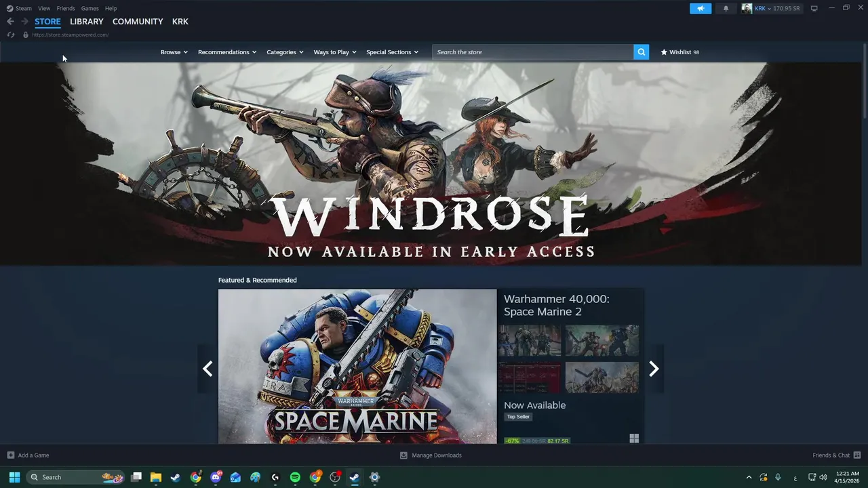868x488 pixels.
Task: Click the Warhammer 40,000: Space Marine 2 title
Action: [x=557, y=305]
